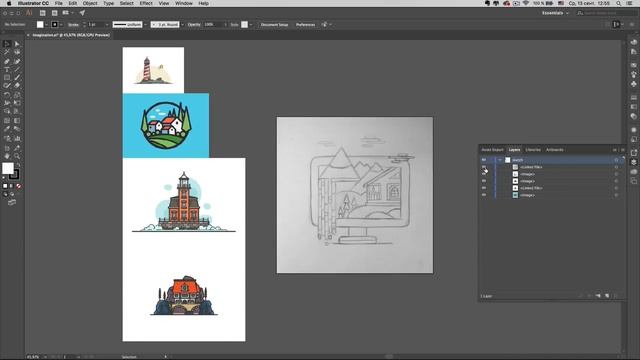This screenshot has width=640, height=360.
Task: Select the Column Graph tool
Action: click(17, 139)
